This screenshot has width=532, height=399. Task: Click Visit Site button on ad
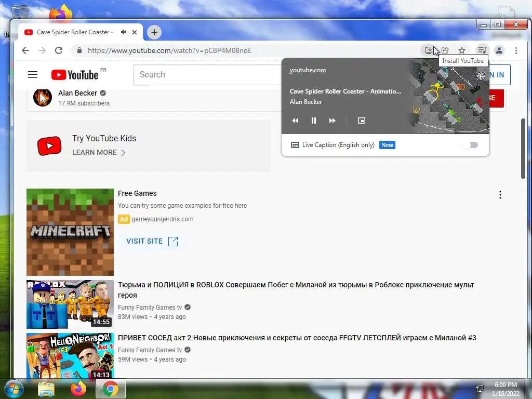pos(152,241)
